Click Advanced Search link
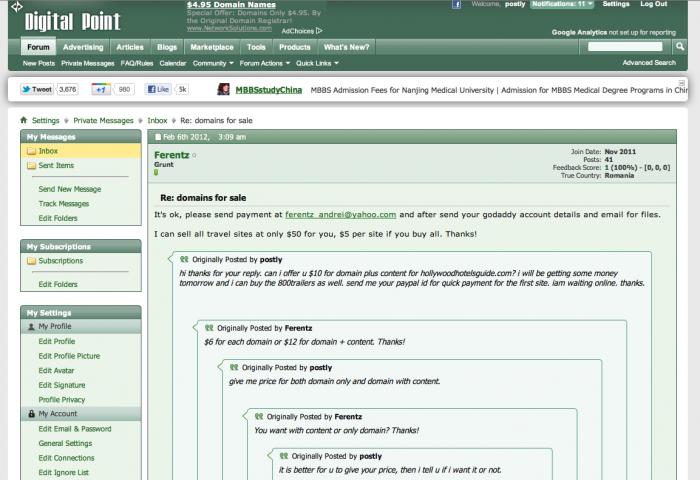 (649, 63)
